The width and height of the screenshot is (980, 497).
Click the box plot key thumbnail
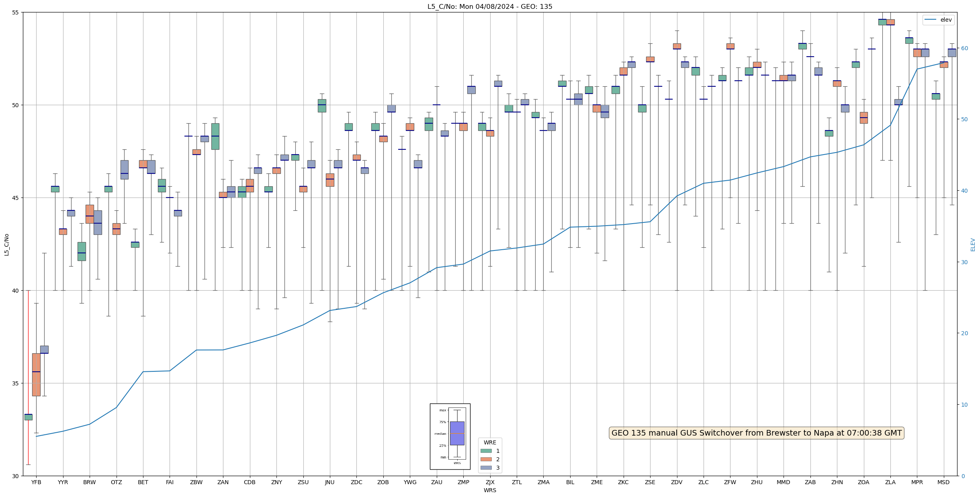click(x=450, y=436)
